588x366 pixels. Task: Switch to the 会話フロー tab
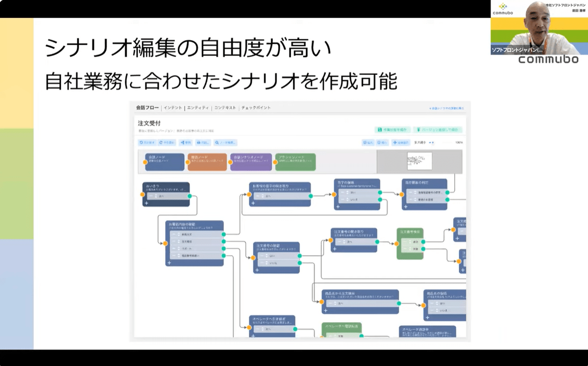(148, 108)
